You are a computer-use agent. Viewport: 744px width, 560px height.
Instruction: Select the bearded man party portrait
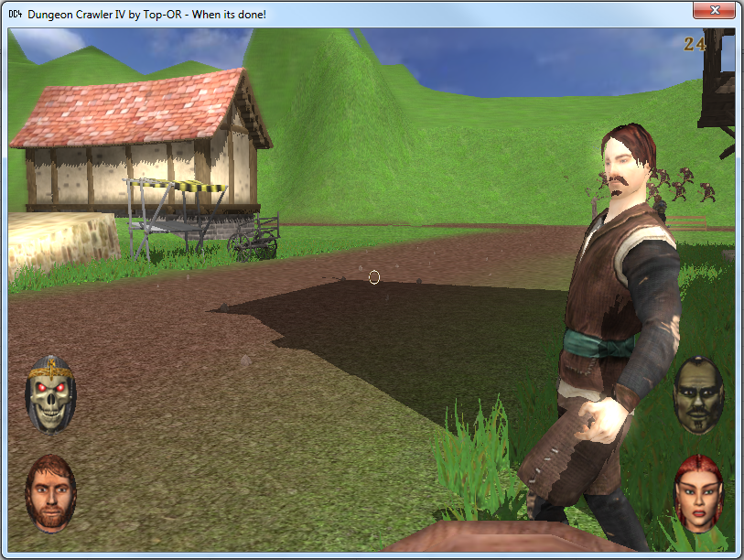click(51, 491)
